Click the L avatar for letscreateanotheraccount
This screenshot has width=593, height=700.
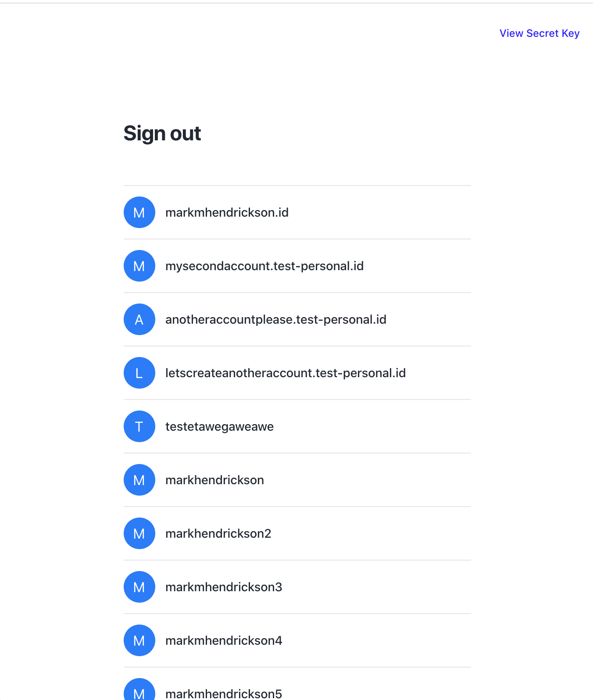tap(139, 373)
